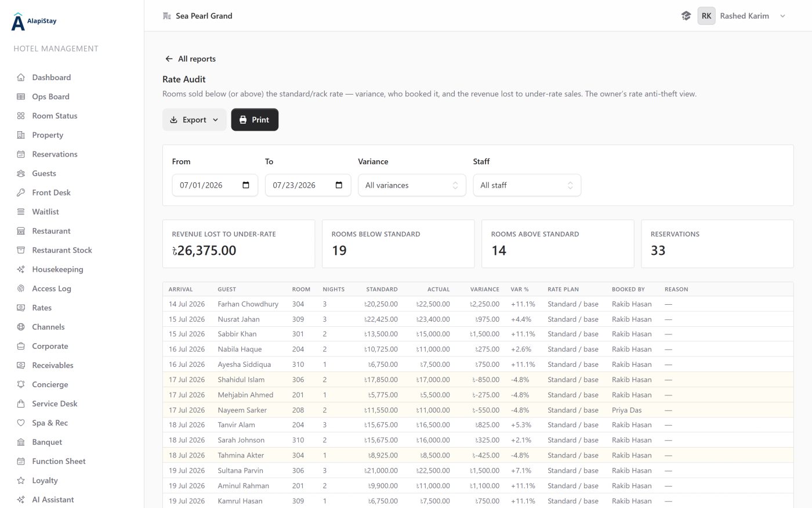Click the Channels globe icon

point(21,326)
